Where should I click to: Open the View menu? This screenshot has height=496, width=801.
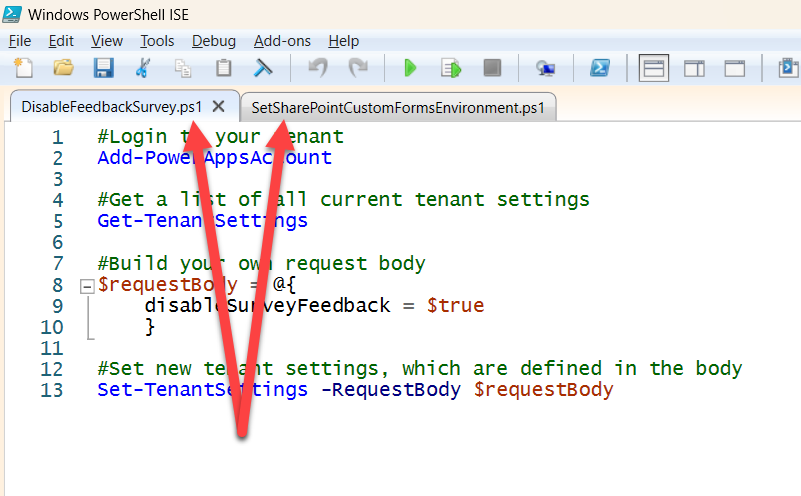point(107,41)
